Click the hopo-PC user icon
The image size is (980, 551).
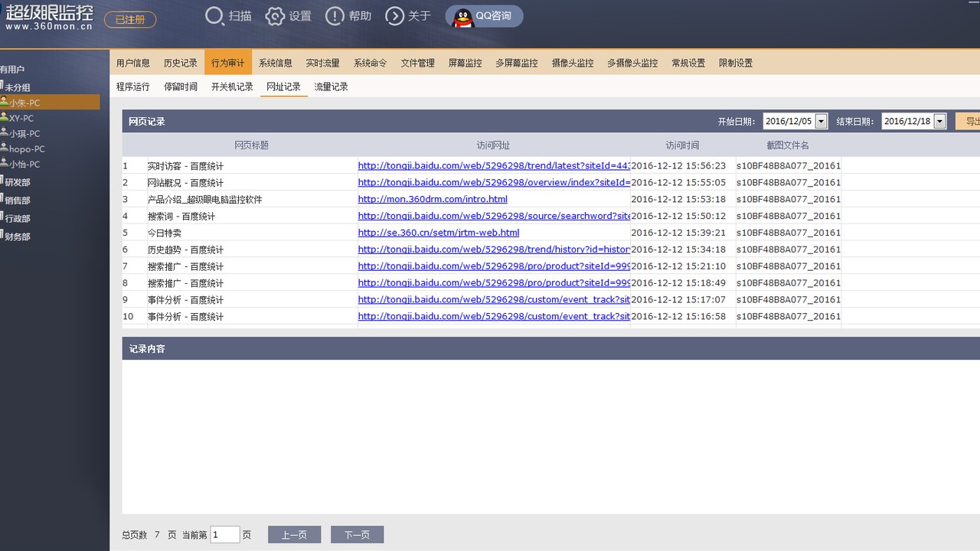point(4,148)
